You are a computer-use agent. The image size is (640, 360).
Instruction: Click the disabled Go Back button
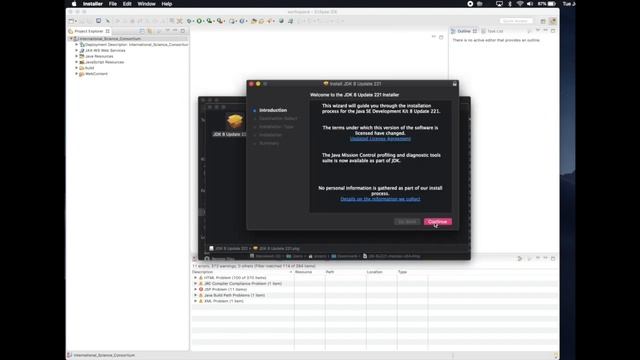point(407,222)
